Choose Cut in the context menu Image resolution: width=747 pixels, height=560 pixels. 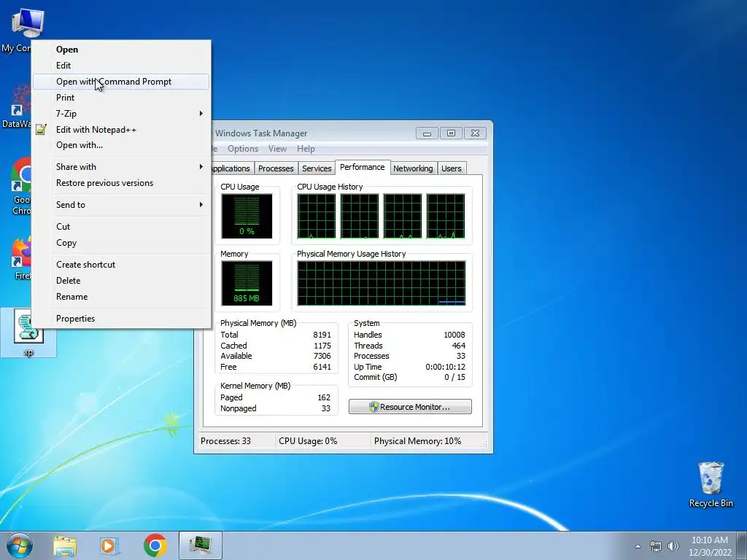point(121,227)
